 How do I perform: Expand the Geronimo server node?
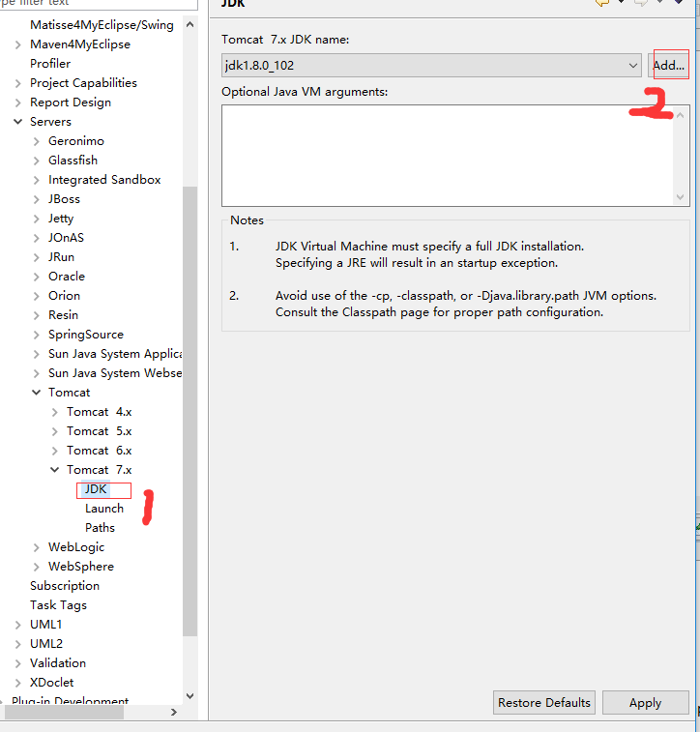(37, 141)
